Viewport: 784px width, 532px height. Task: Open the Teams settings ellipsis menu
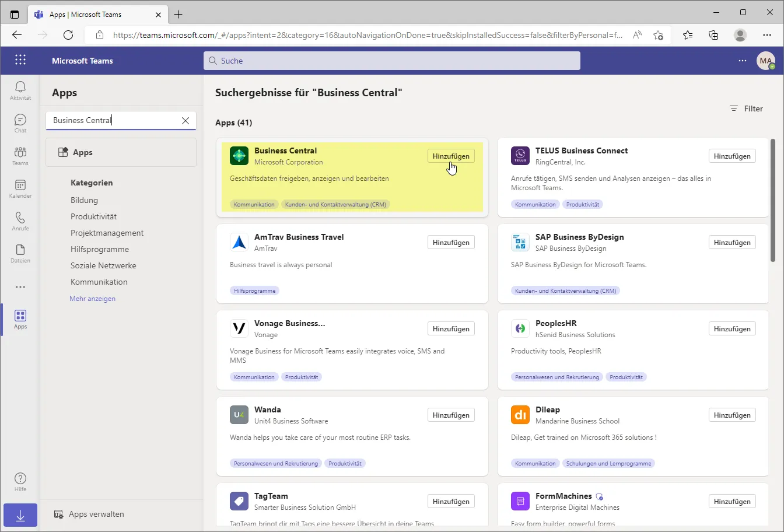tap(743, 61)
